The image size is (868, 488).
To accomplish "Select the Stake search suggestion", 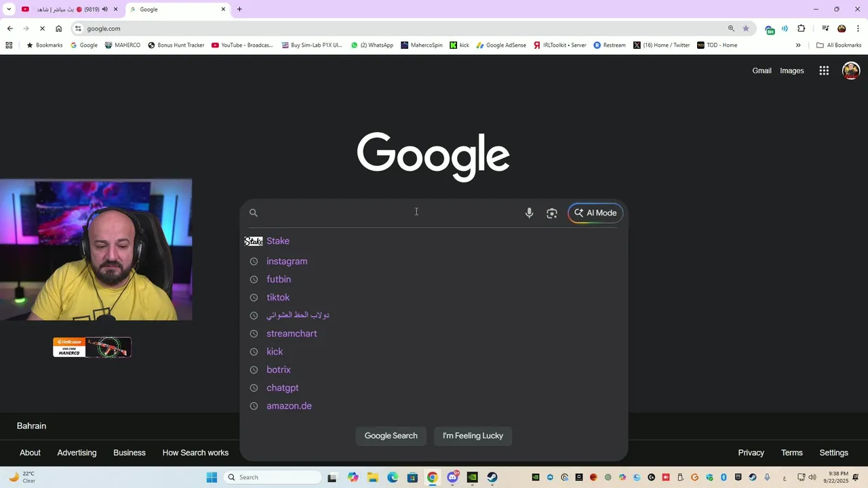I will click(x=434, y=241).
